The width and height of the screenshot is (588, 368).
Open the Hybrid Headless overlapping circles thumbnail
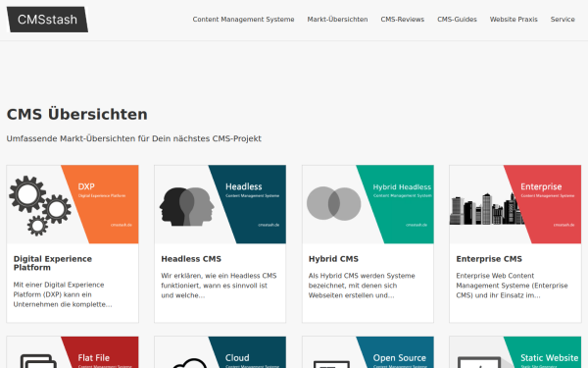point(367,204)
